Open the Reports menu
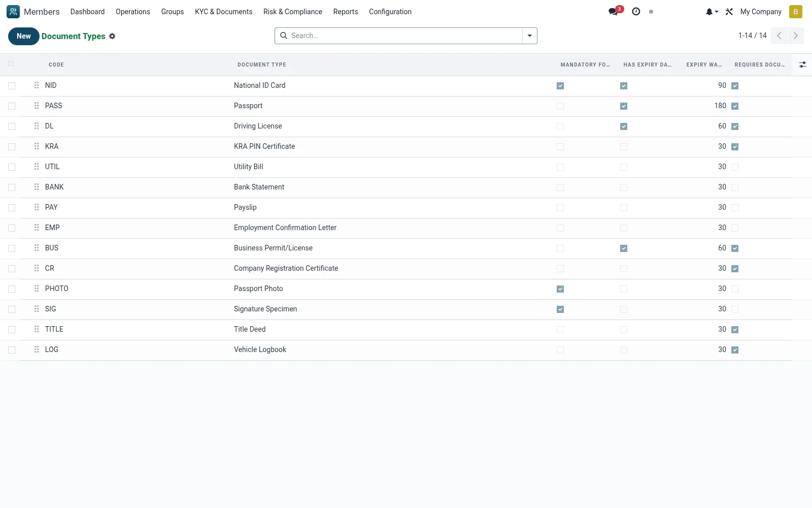The image size is (812, 508). click(346, 12)
